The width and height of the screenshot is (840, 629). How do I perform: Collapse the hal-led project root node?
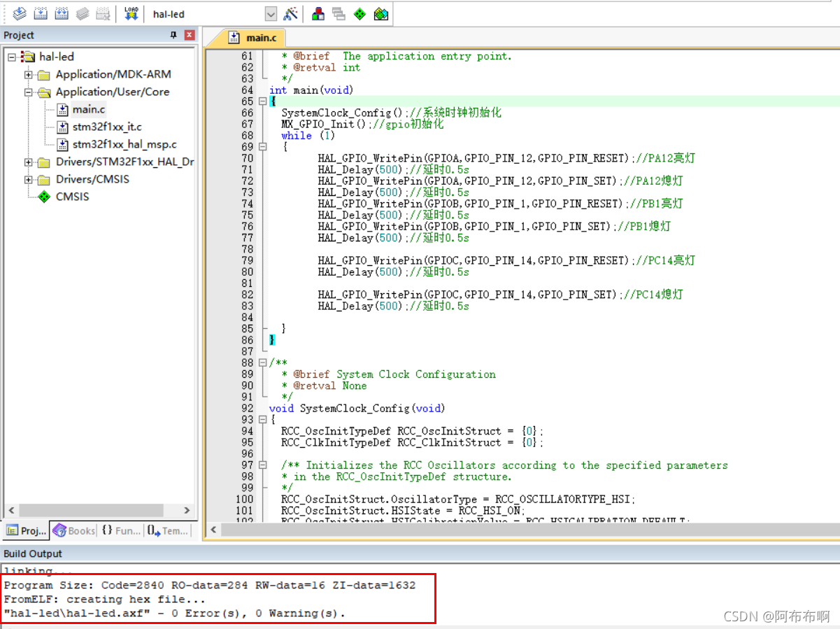pyautogui.click(x=11, y=57)
